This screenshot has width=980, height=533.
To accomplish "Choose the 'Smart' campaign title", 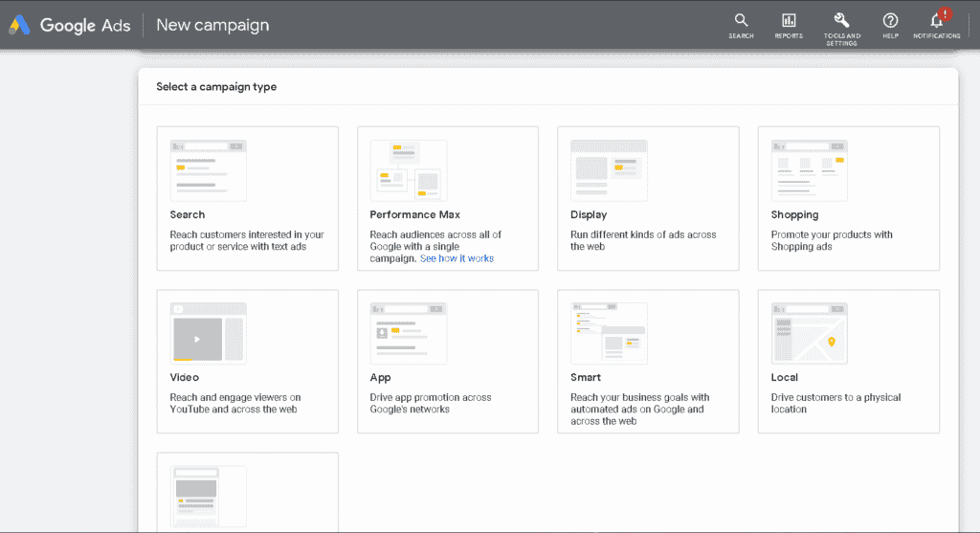I will (x=586, y=377).
